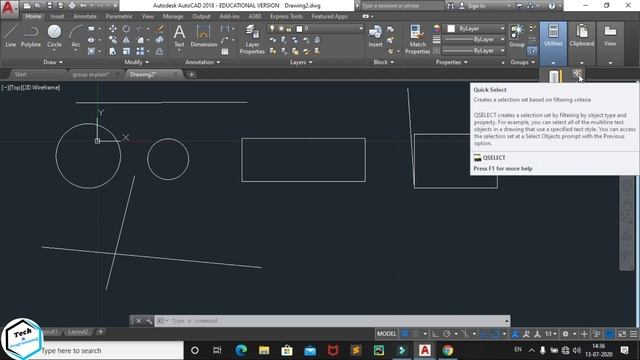The image size is (640, 360).
Task: Select the Polyline tool
Action: 31,36
